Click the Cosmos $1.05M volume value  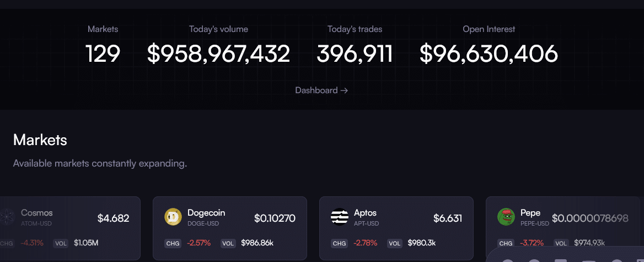(86, 243)
